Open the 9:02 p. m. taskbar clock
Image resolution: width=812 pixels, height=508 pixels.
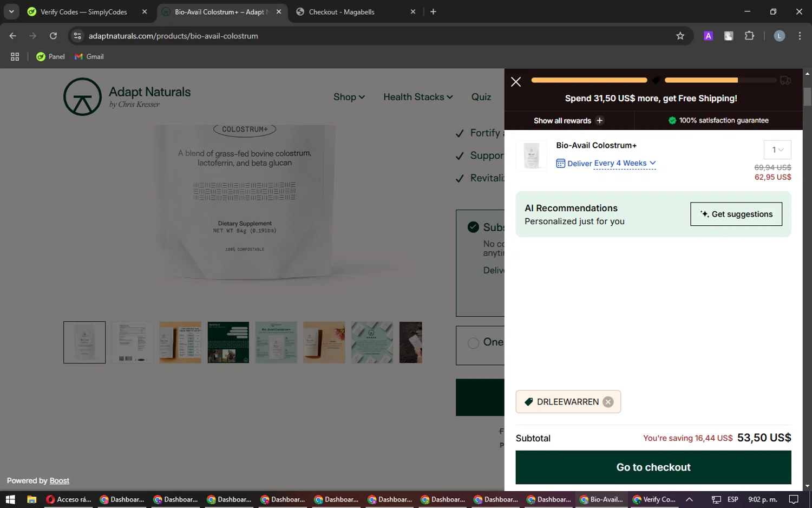pyautogui.click(x=763, y=499)
